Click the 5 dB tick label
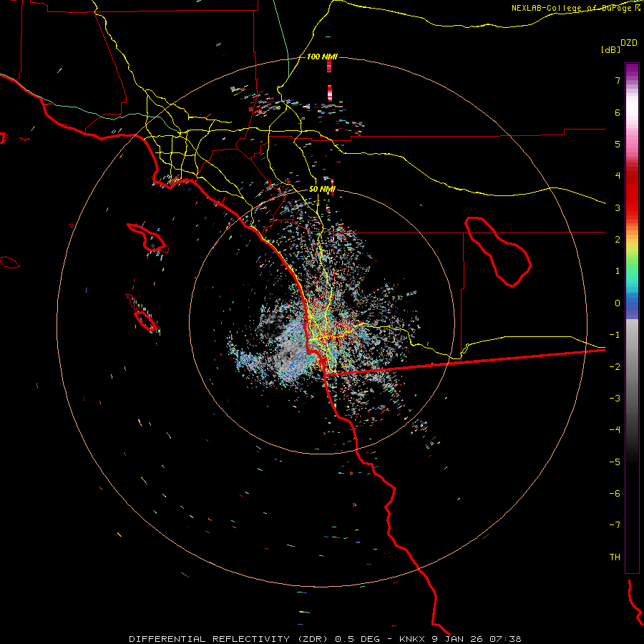This screenshot has width=644, height=644. pyautogui.click(x=618, y=144)
